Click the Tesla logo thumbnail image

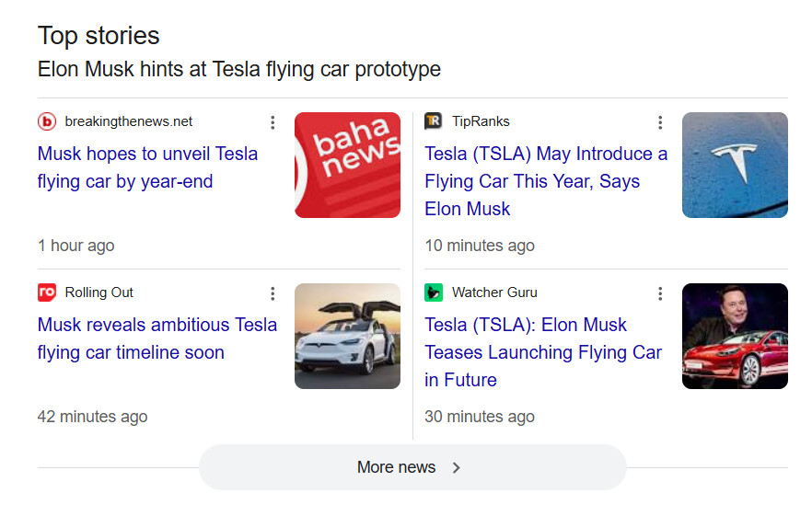[735, 166]
